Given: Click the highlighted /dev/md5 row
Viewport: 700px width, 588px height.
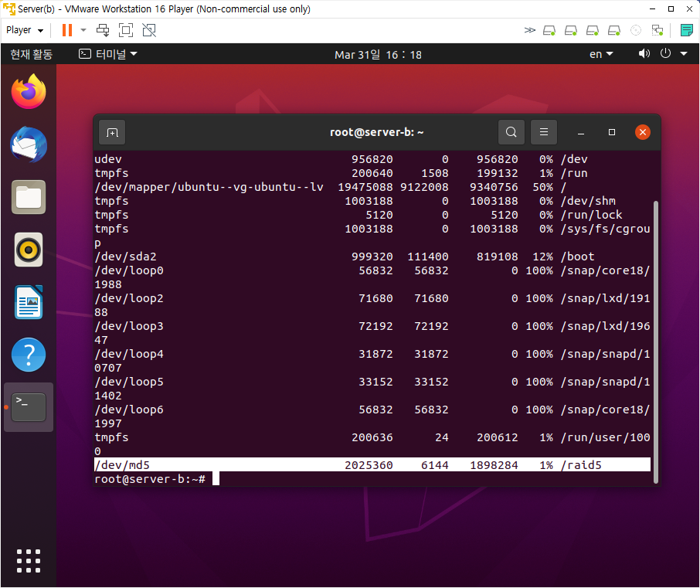Looking at the screenshot, I should click(372, 465).
